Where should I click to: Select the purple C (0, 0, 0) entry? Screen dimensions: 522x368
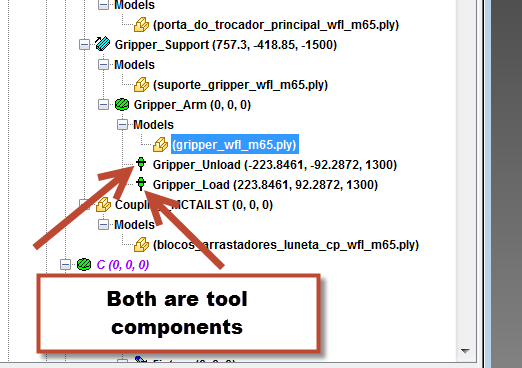[123, 265]
